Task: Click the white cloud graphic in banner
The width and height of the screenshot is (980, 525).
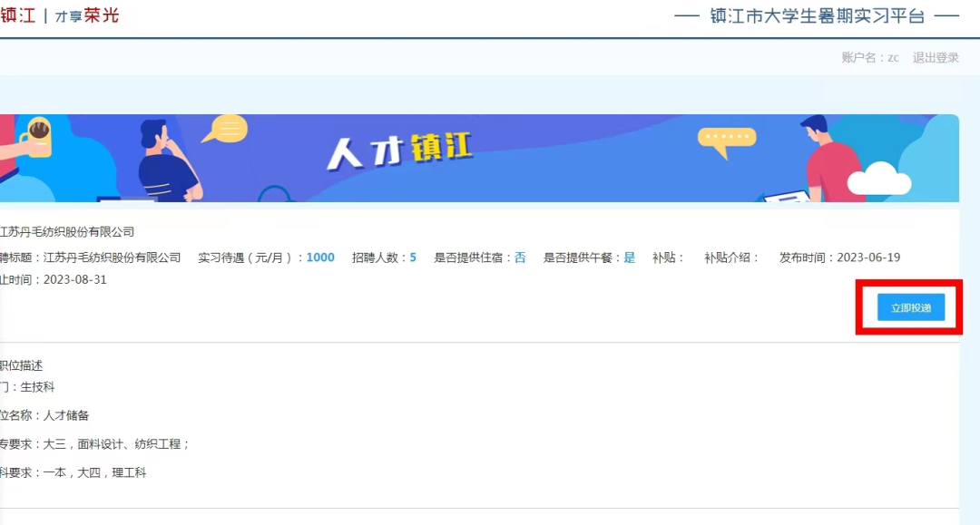Action: 878,178
